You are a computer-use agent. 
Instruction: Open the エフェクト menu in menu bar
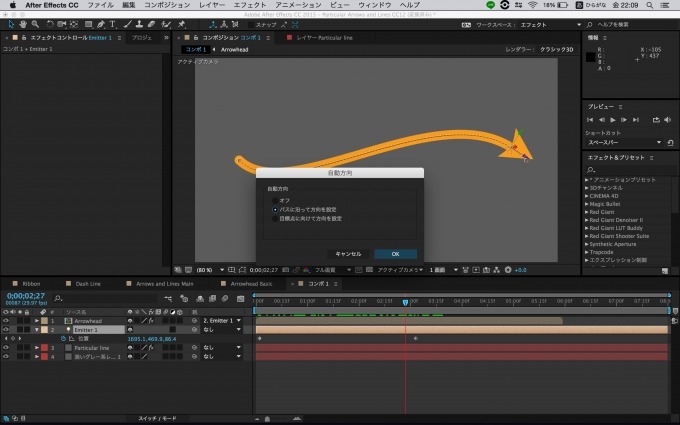click(x=248, y=5)
